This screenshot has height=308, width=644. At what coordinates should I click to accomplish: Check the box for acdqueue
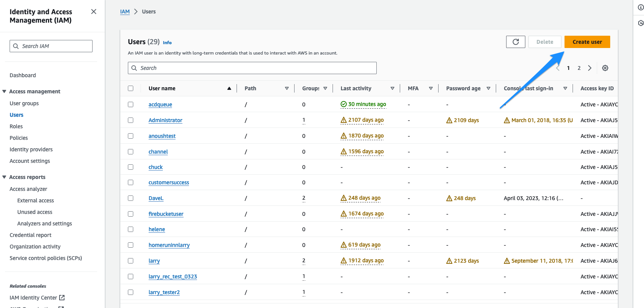click(x=131, y=104)
